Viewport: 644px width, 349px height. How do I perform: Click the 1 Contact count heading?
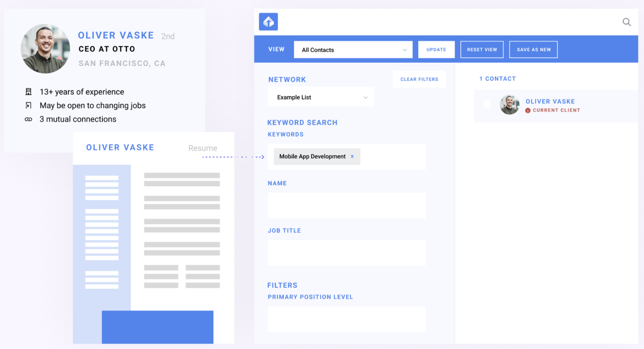498,79
